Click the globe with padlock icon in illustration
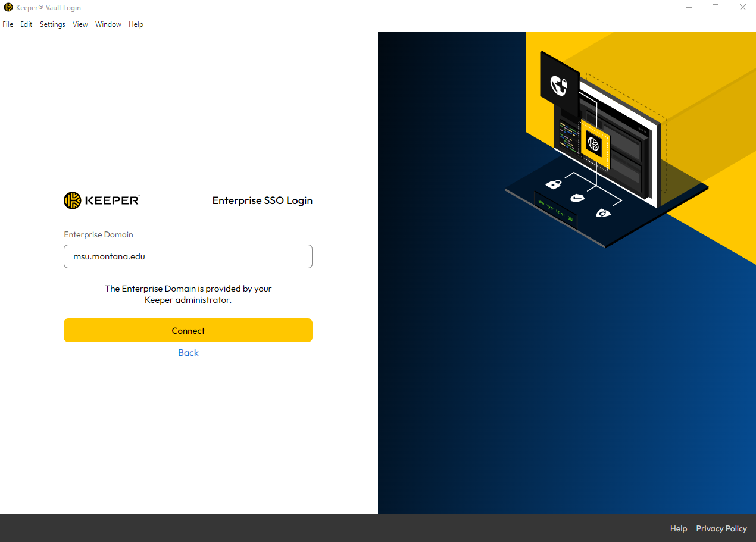This screenshot has width=756, height=542. [559, 85]
